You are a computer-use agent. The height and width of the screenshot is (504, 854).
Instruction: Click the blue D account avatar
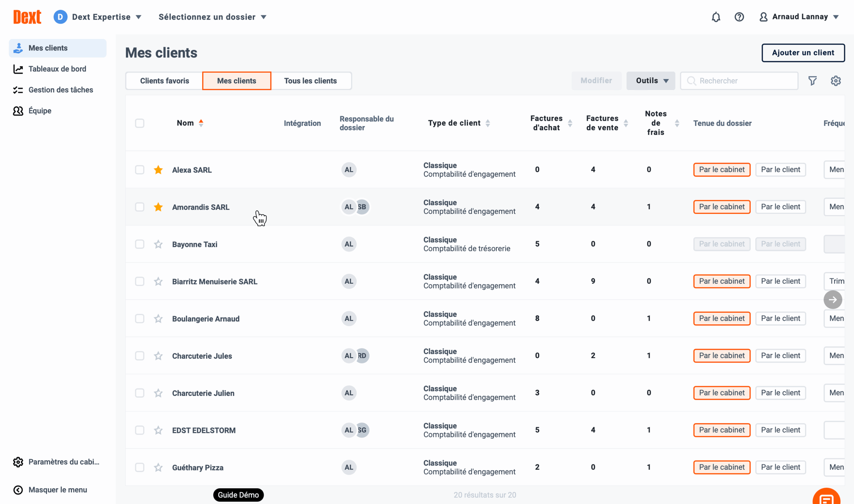pyautogui.click(x=60, y=17)
